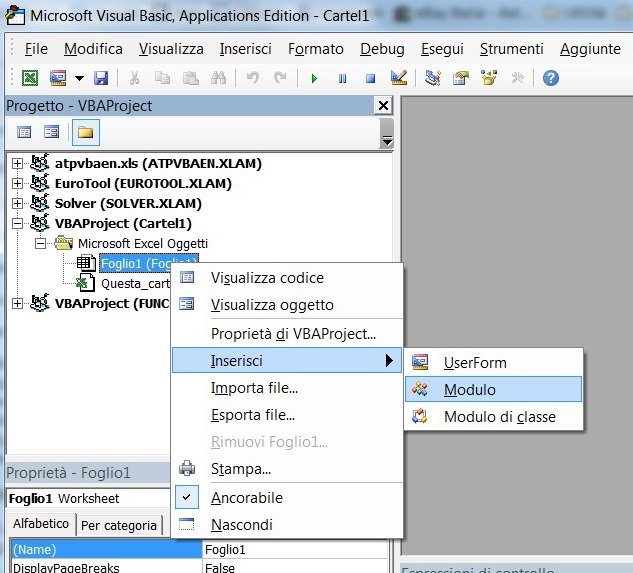633x573 pixels.
Task: Click the Insert UserForm toolbar icon
Action: [x=58, y=78]
